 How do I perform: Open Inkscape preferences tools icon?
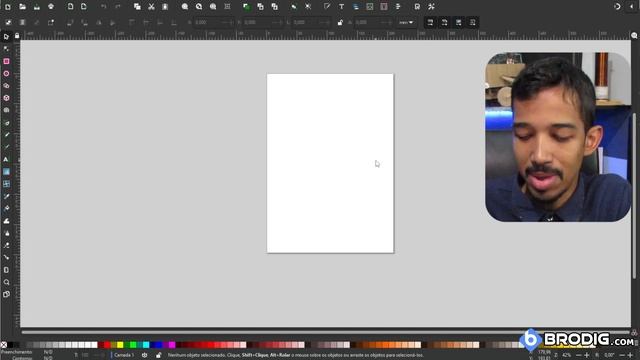[x=431, y=7]
